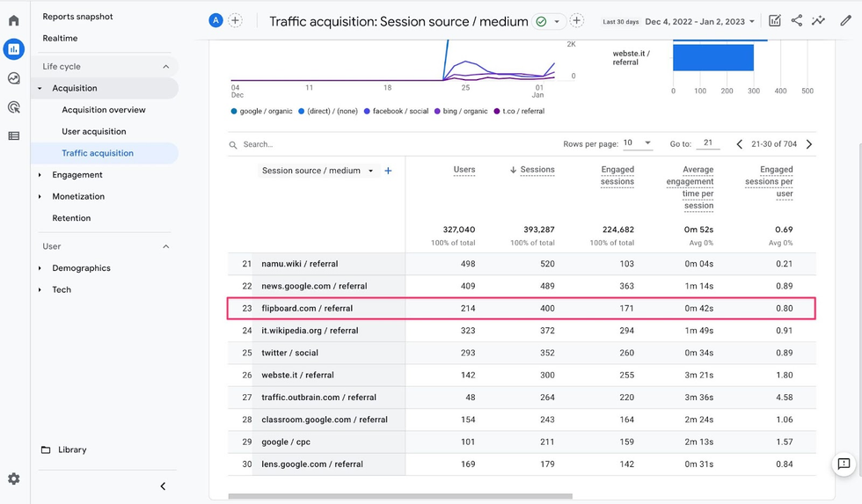Toggle the bing / organic legend item
This screenshot has width=862, height=504.
[x=461, y=112]
